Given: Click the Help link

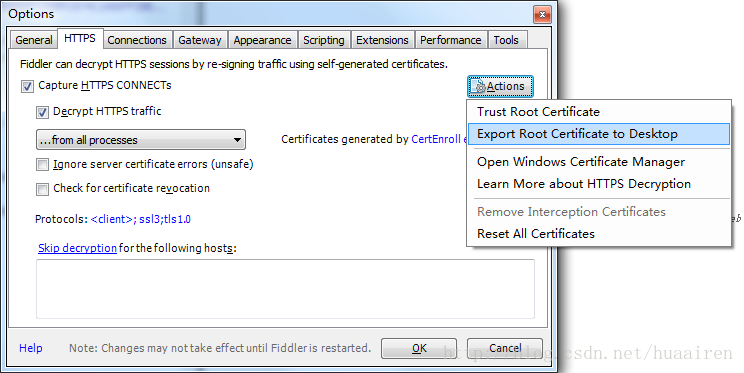Looking at the screenshot, I should [x=31, y=348].
